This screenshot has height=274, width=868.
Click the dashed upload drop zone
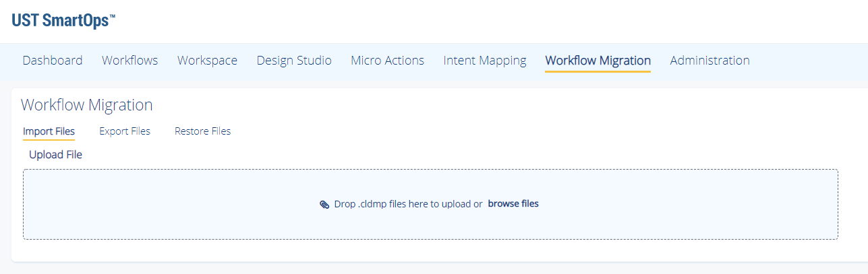(x=430, y=204)
